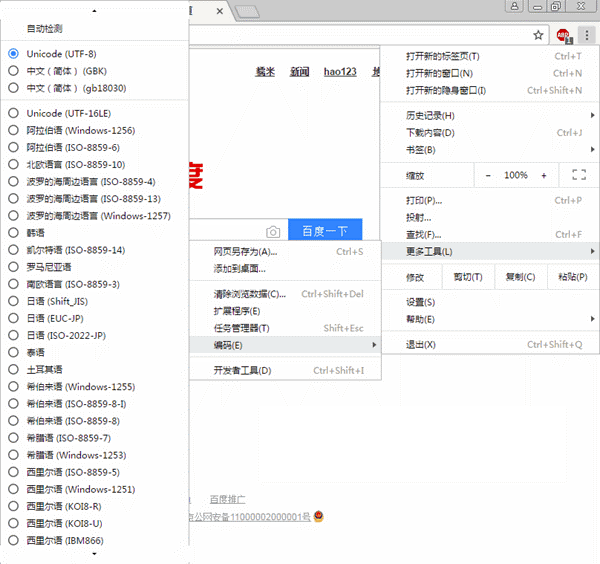Click the bookmark star icon
600x564 pixels.
(538, 36)
